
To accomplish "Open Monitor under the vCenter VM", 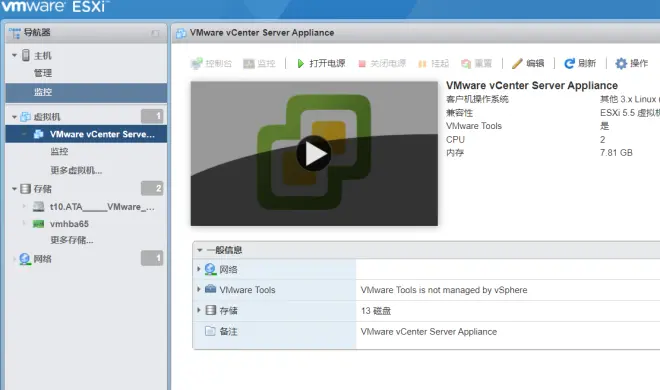I will click(59, 151).
